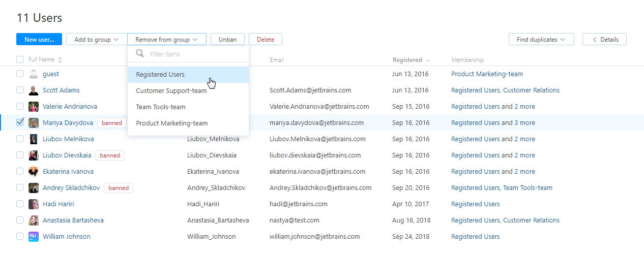Screen dimensions: 644x255
Task: Click Anastasia Bartasheva's avatar photo
Action: [34, 220]
